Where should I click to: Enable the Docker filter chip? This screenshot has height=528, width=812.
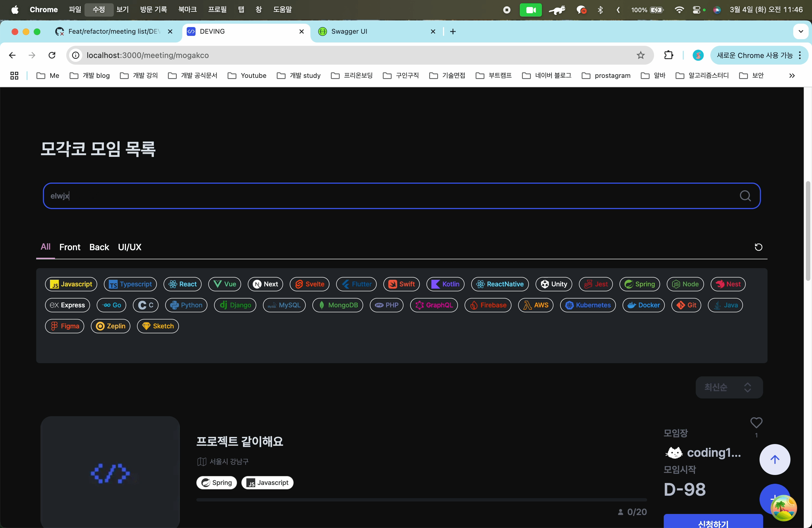pyautogui.click(x=643, y=305)
